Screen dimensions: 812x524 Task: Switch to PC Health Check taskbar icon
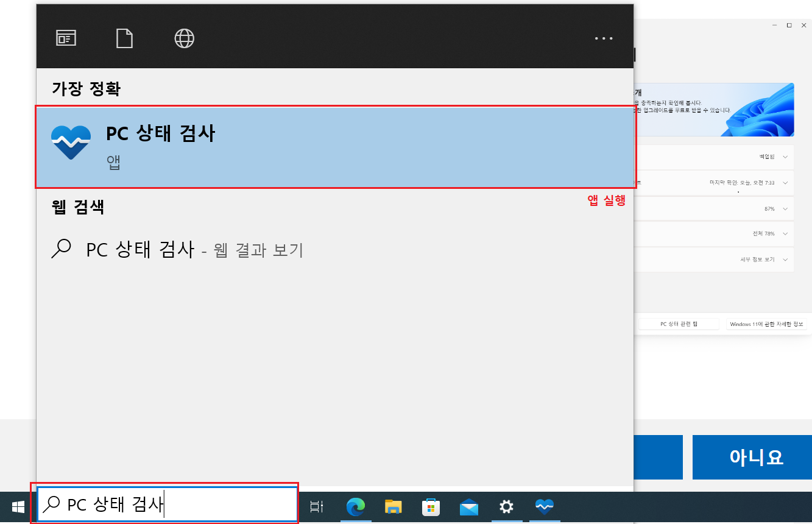(544, 506)
